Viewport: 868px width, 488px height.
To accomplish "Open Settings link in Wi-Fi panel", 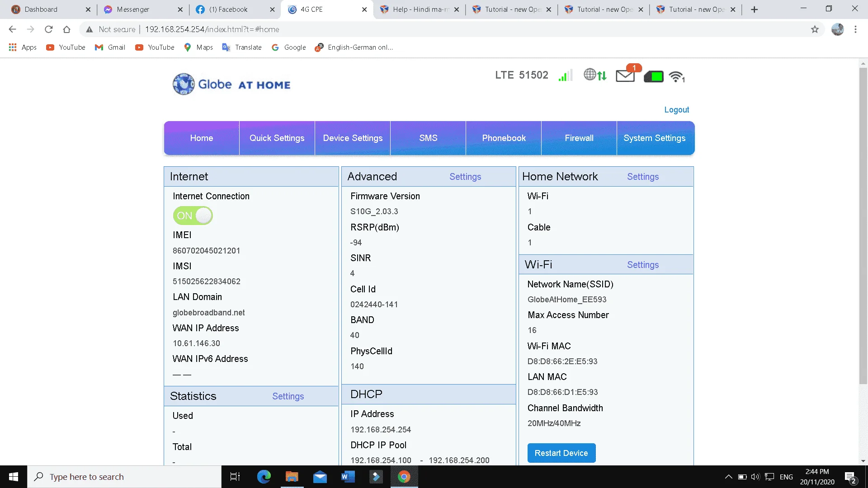I will coord(643,265).
